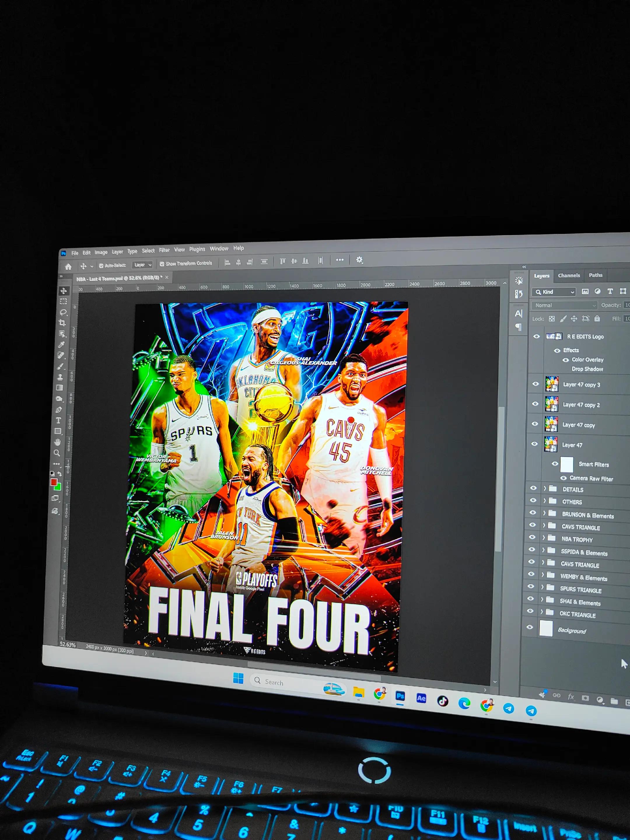The height and width of the screenshot is (840, 630).
Task: Hide the Layer 47 copy 3 layer
Action: 536,384
